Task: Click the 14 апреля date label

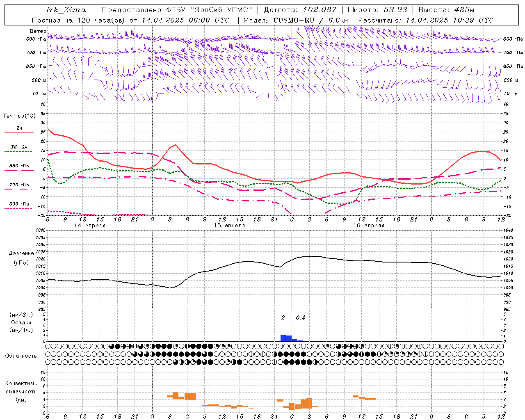Action: pos(90,226)
